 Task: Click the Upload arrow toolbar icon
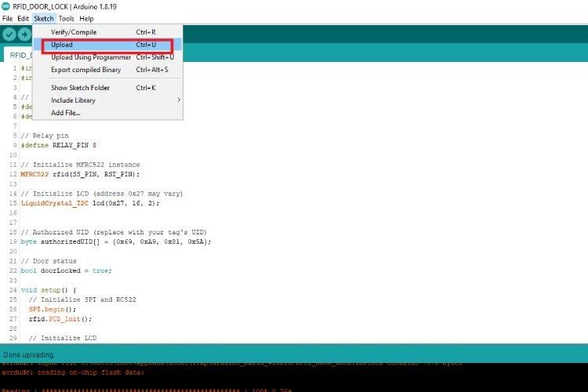[x=25, y=34]
